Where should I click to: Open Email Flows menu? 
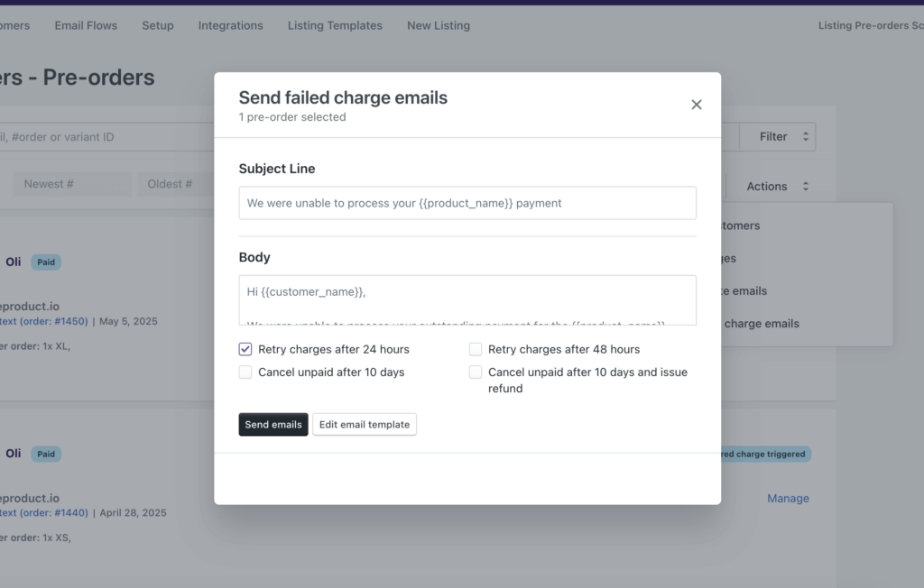pyautogui.click(x=86, y=25)
